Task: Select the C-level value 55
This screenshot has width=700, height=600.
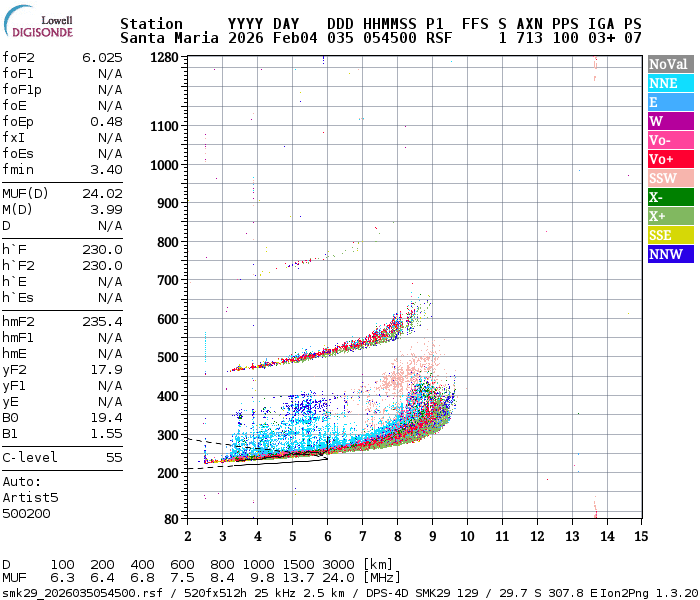Action: 114,457
